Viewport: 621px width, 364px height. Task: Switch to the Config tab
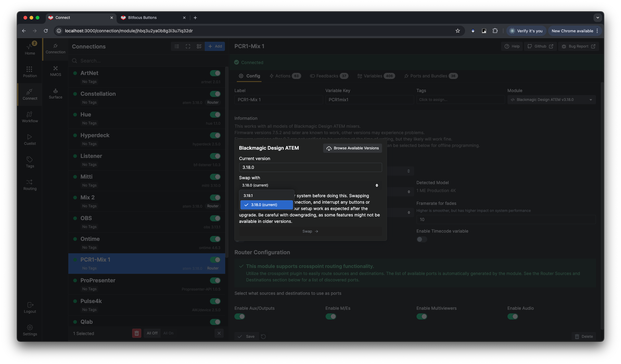point(250,76)
